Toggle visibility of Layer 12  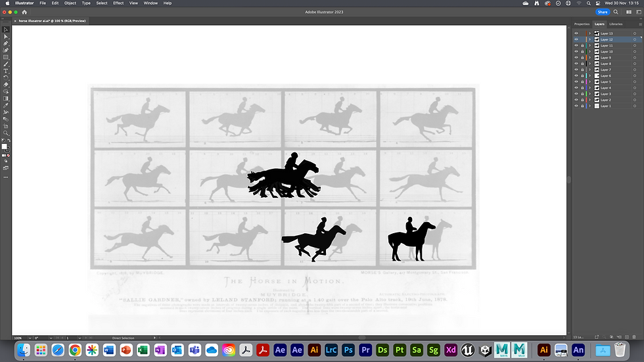tap(576, 39)
